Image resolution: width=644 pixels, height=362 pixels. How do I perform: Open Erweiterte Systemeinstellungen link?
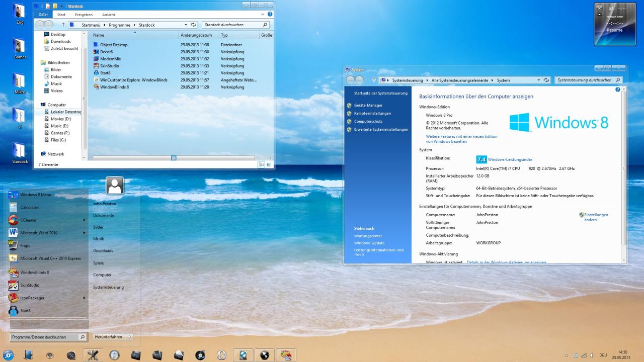pyautogui.click(x=381, y=129)
